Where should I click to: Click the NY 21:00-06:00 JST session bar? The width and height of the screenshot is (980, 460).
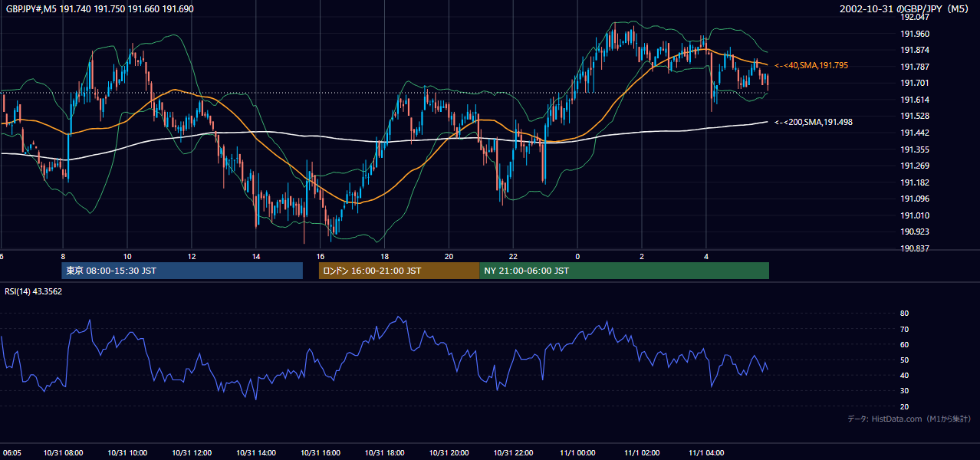click(624, 271)
